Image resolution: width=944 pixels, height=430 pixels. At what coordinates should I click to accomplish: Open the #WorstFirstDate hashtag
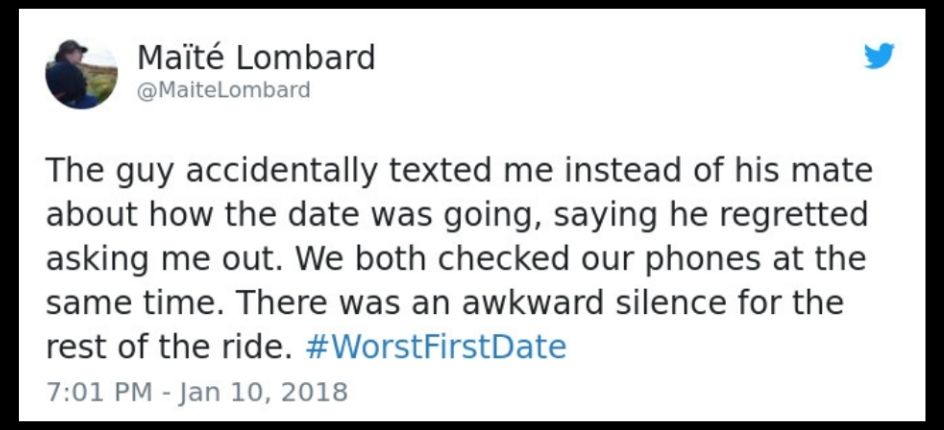[x=436, y=347]
